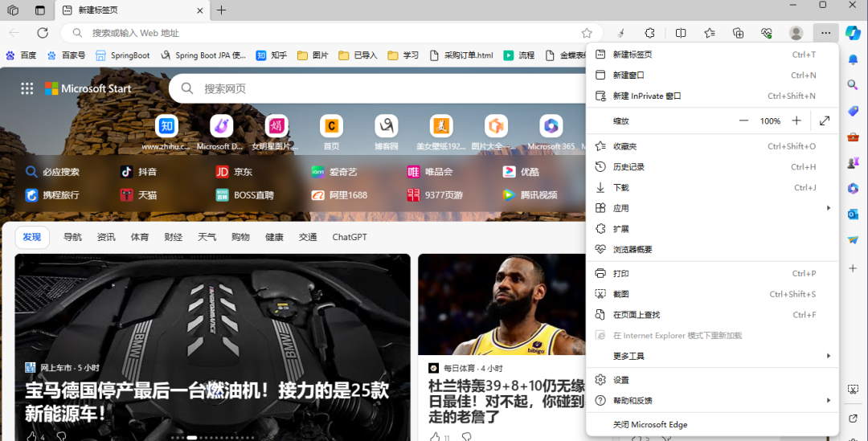Screen dimensions: 868x441
Task: Click the favorite star in address bar
Action: (x=587, y=33)
